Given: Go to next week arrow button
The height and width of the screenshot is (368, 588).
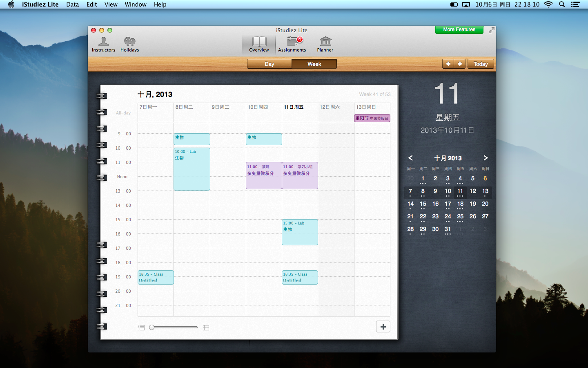Looking at the screenshot, I should (460, 64).
